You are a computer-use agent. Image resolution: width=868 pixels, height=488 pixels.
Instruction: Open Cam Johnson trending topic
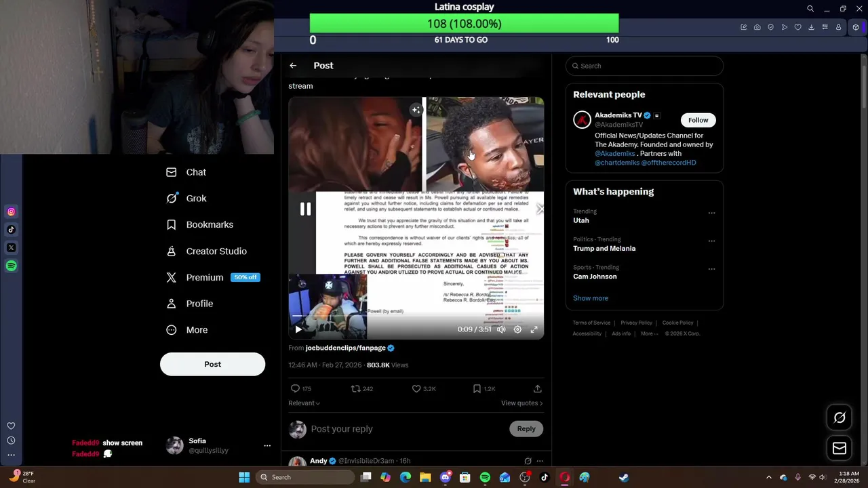(x=595, y=277)
